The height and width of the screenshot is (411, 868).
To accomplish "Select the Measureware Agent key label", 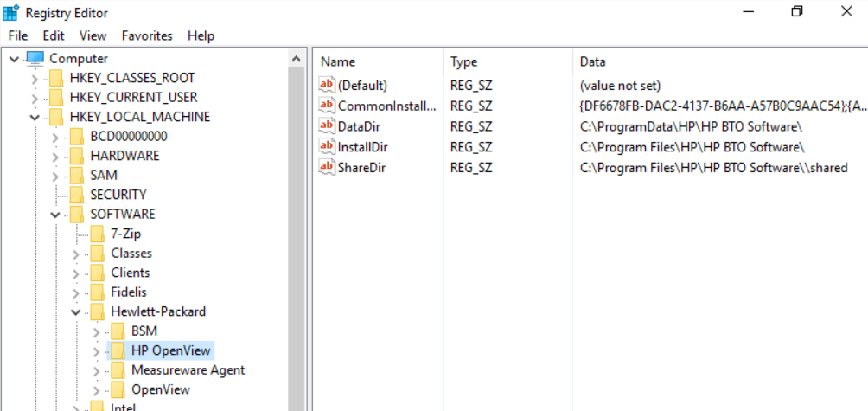I will 188,369.
